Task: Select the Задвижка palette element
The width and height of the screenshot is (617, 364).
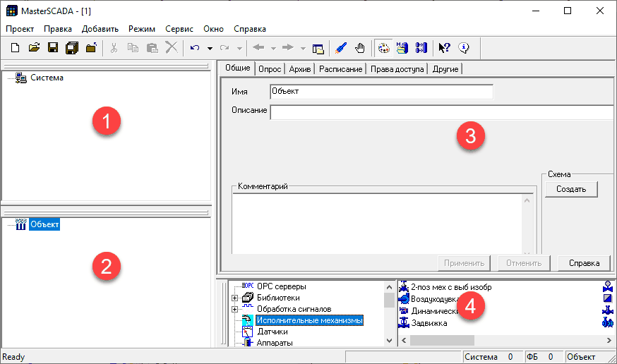Action: [429, 323]
